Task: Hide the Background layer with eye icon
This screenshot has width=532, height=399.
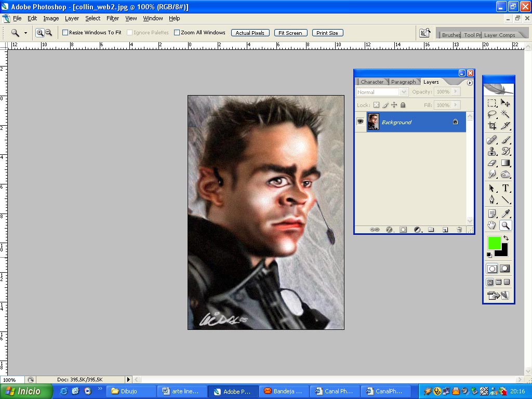Action: (x=361, y=122)
